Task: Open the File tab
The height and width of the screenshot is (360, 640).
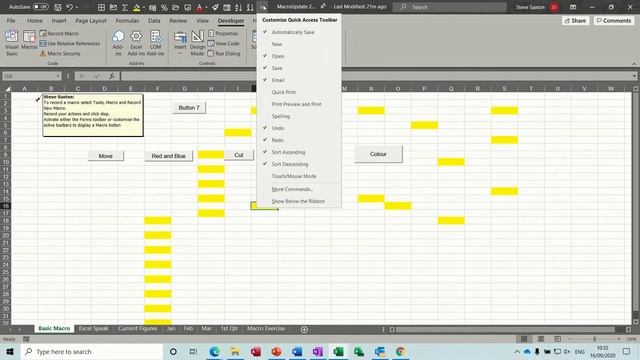Action: [x=11, y=20]
